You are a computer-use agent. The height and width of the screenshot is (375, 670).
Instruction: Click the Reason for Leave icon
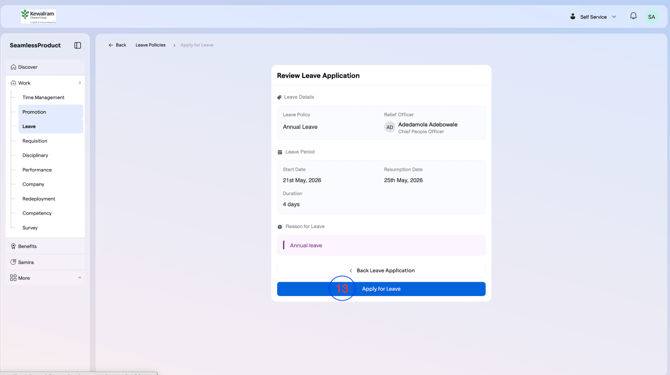tap(280, 227)
